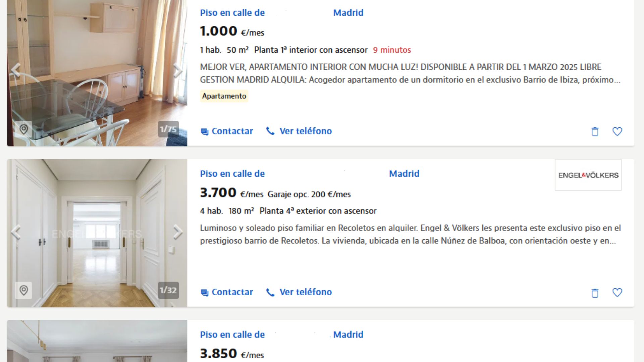Save the 1.000 €/mes listing with the heart
This screenshot has height=362, width=644.
tap(617, 131)
